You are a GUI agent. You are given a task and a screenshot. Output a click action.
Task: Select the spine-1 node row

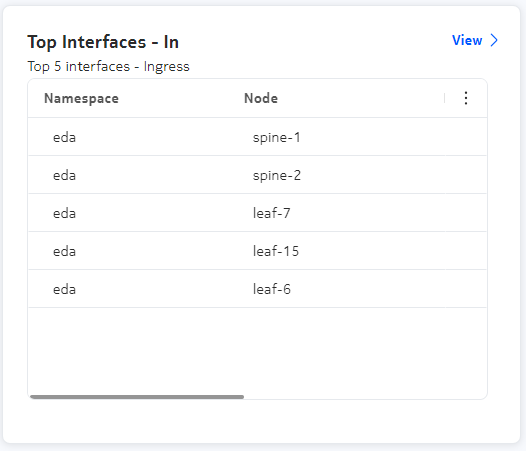[x=257, y=137]
